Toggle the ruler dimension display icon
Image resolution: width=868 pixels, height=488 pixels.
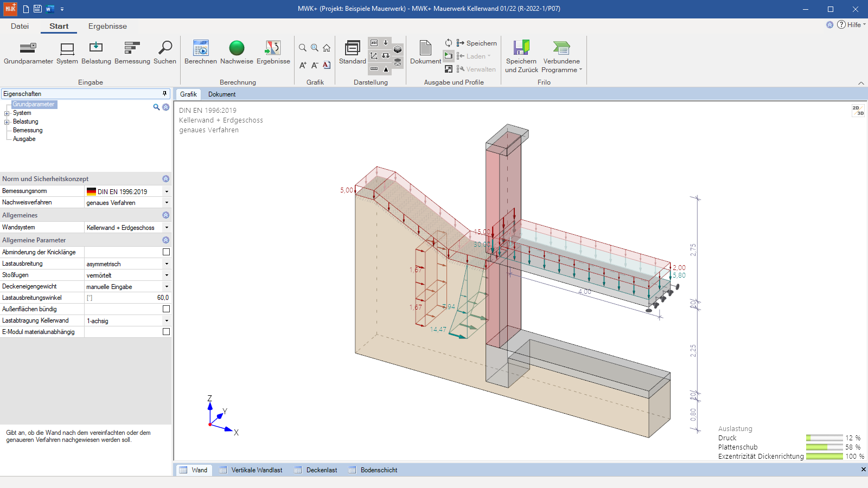[374, 69]
